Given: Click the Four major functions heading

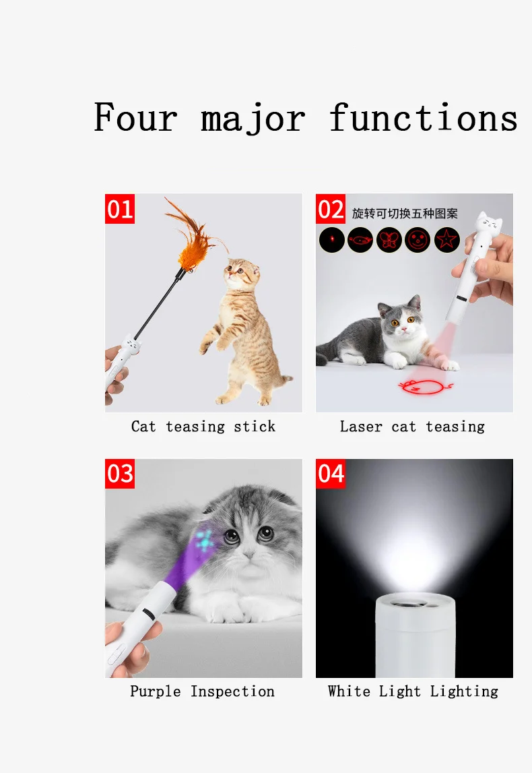Looking at the screenshot, I should point(306,119).
